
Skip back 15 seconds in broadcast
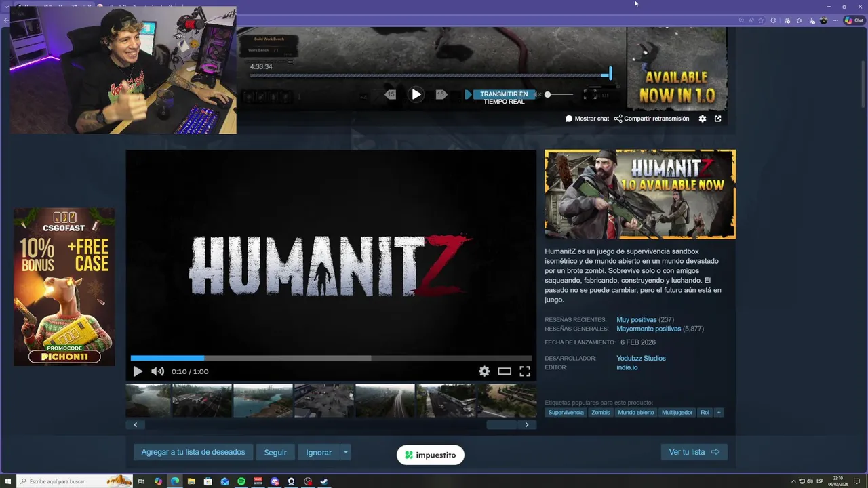(391, 95)
